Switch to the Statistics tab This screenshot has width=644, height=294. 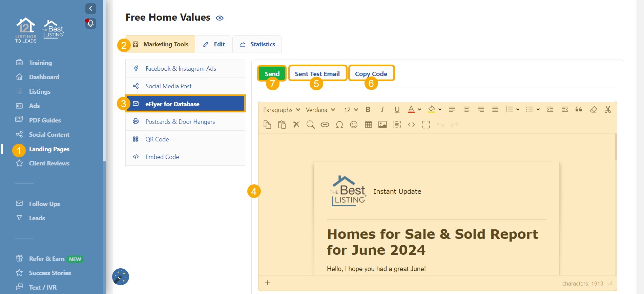[257, 44]
